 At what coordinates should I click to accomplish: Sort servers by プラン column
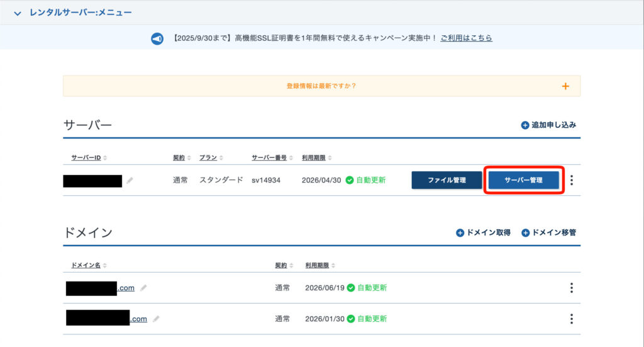[x=211, y=157]
